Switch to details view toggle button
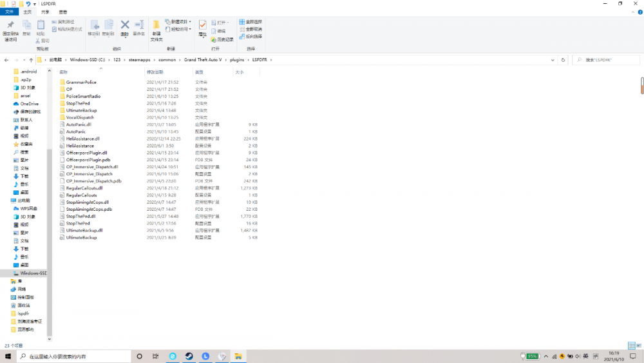This screenshot has width=644, height=363. tap(632, 346)
